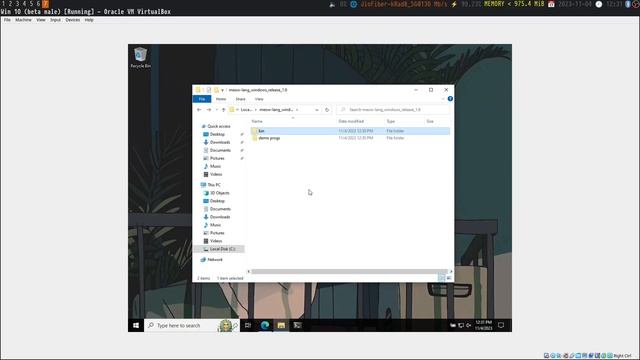Click the taskbar 'Type here to search' box
The width and height of the screenshot is (640, 360).
coord(192,325)
